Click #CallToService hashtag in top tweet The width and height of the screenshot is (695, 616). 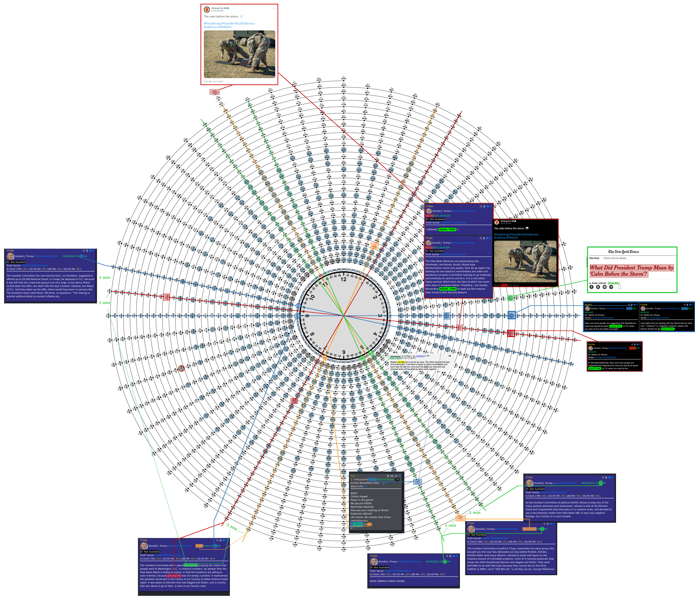pyautogui.click(x=244, y=23)
